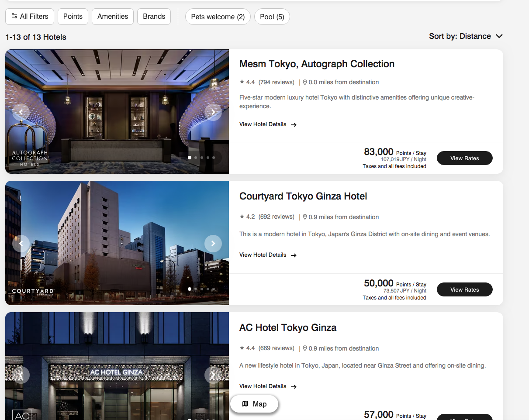The width and height of the screenshot is (529, 420).
Task: Toggle the Pool filter chip
Action: point(272,17)
